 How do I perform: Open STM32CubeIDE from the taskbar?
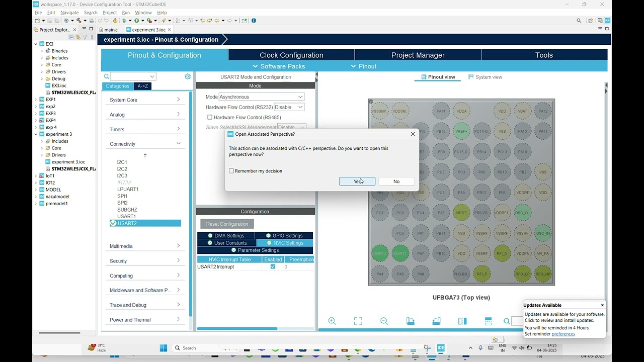pyautogui.click(x=441, y=348)
